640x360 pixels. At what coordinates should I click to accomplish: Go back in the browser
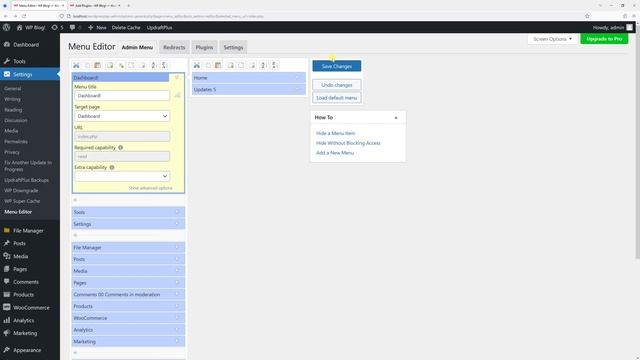[x=6, y=16]
